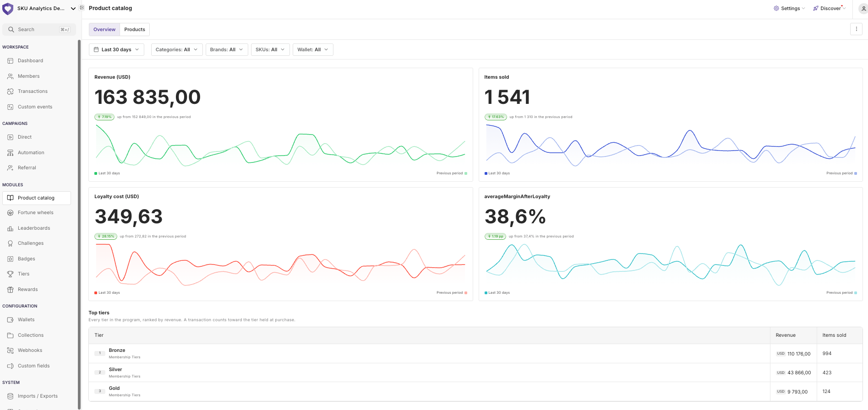
Task: Click the Leaderboards icon
Action: click(x=10, y=228)
